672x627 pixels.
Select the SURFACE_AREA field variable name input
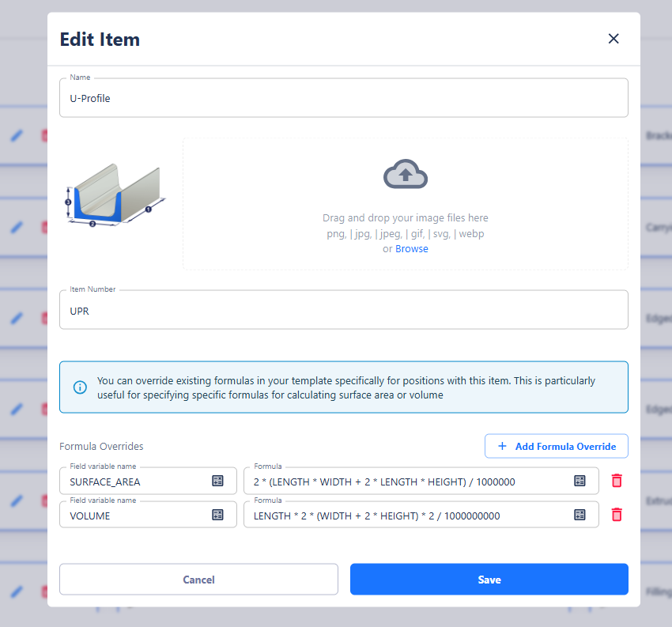point(136,481)
